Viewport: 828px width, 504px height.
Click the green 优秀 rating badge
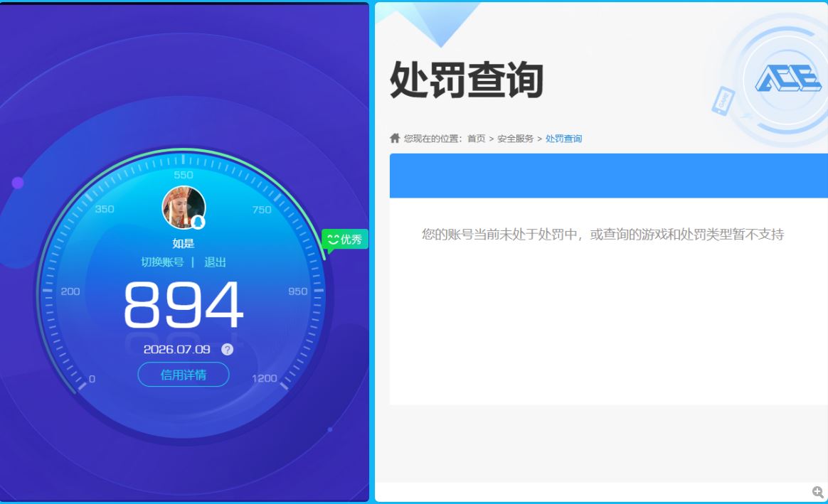tap(345, 240)
